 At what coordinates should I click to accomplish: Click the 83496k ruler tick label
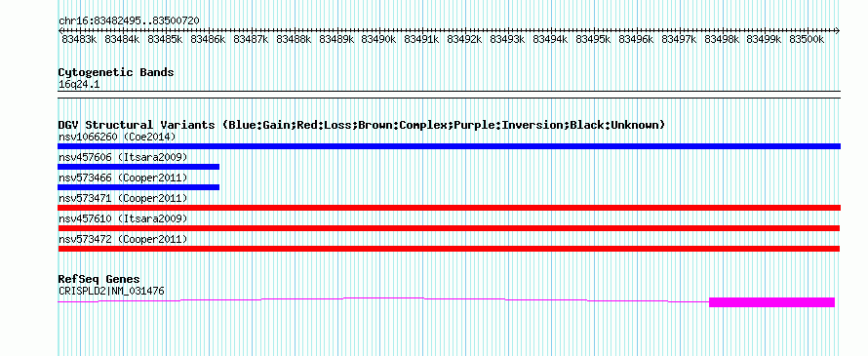[636, 40]
